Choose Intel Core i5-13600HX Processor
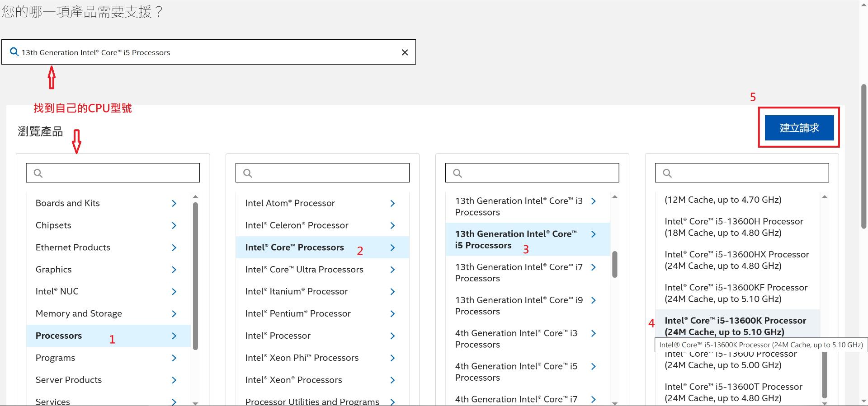 click(736, 260)
